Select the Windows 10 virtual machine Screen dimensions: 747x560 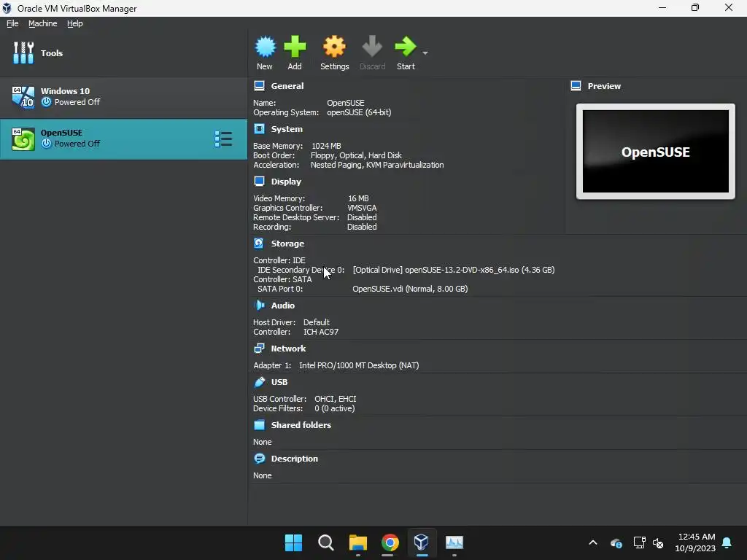point(123,97)
